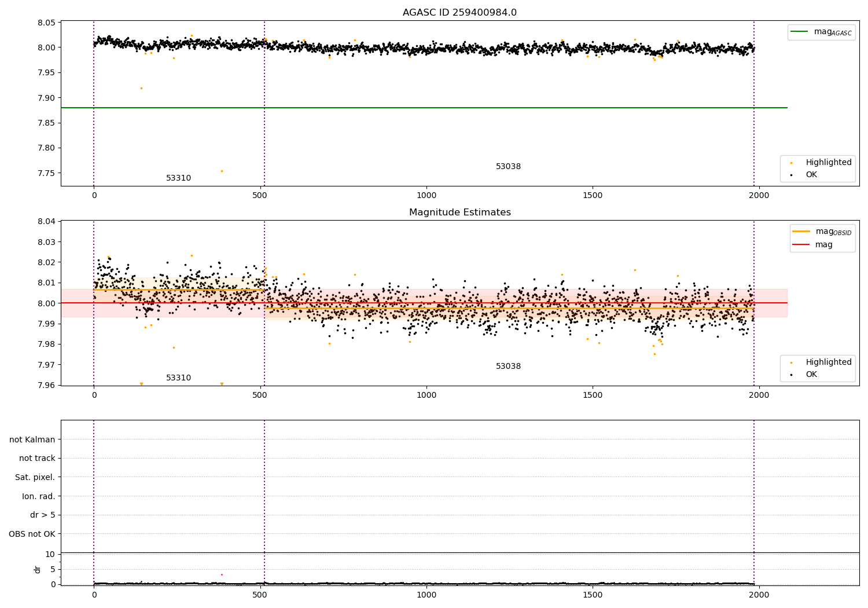Select 'Highlighted' legend label in AGASC ID plot

(829, 163)
